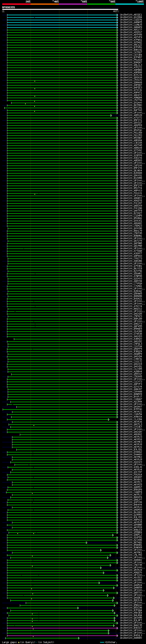Click the UniRef100_P41101 label
The width and height of the screenshot is (146, 644).
point(131,193)
